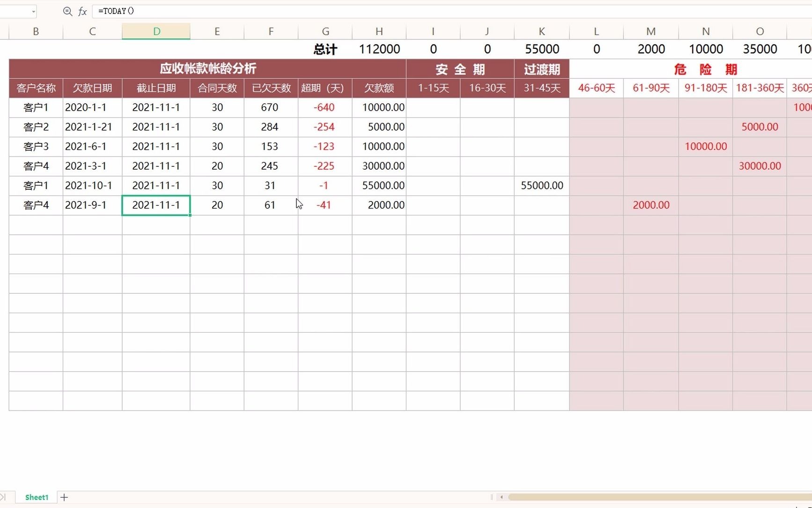Select column D header
The image size is (812, 508).
click(156, 31)
